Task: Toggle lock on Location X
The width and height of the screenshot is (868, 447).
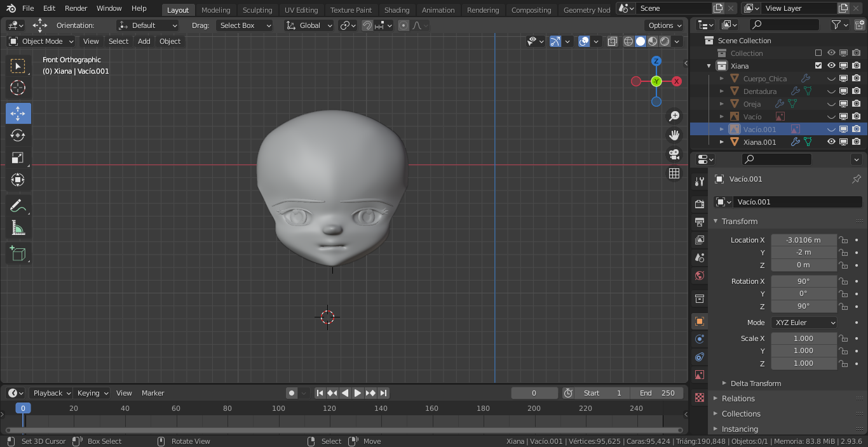Action: point(843,240)
